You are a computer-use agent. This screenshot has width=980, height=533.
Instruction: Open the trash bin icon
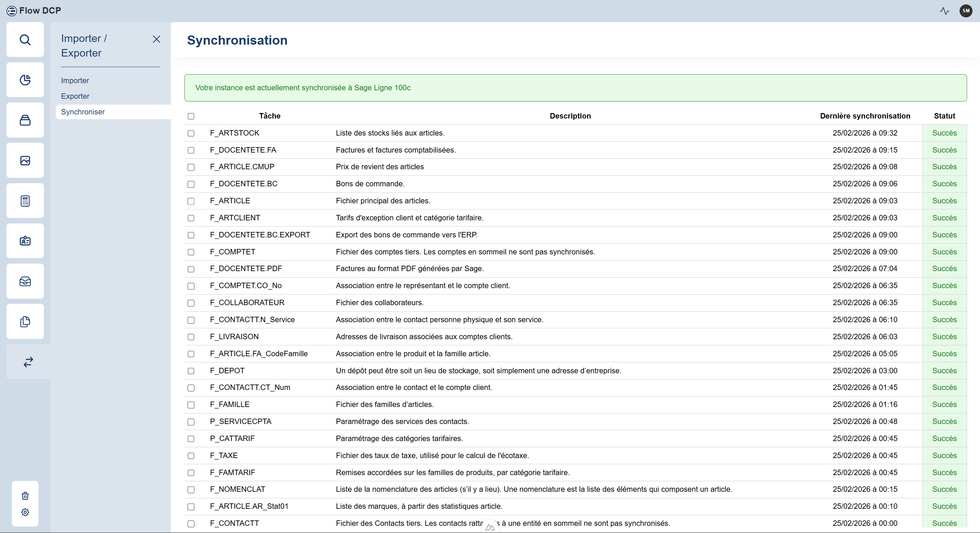point(25,496)
